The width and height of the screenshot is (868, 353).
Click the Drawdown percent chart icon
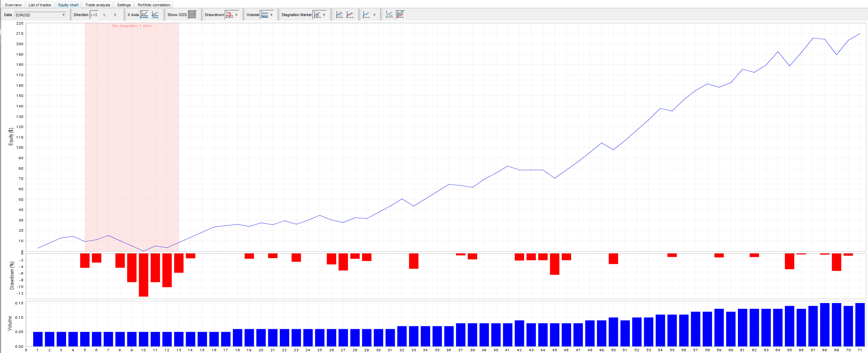pos(229,15)
